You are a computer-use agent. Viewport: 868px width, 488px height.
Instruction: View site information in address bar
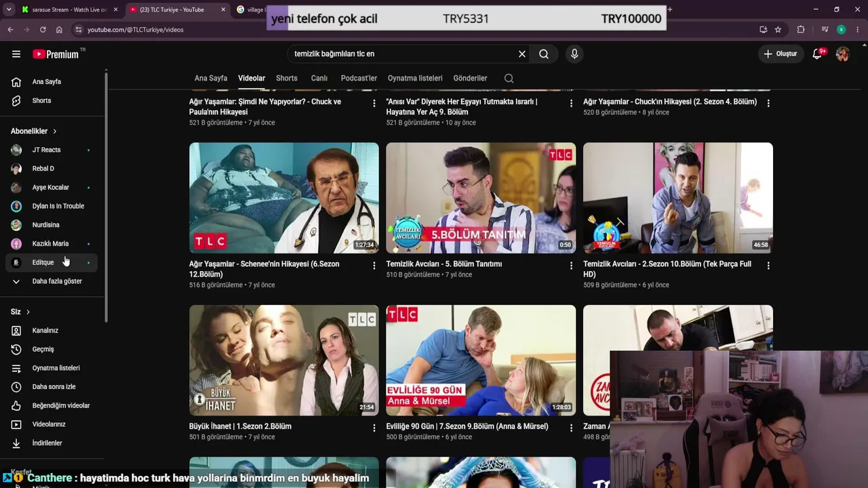click(x=79, y=30)
